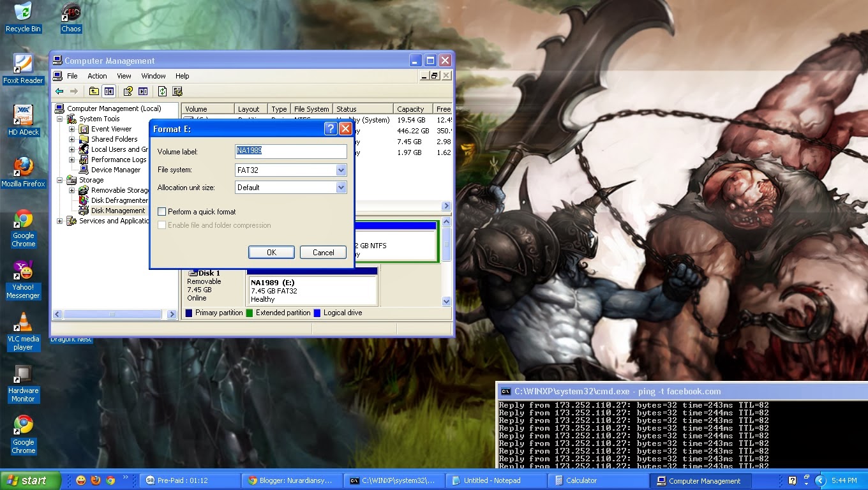Switch to Calculator taskbar button
This screenshot has height=490, width=868.
(598, 480)
